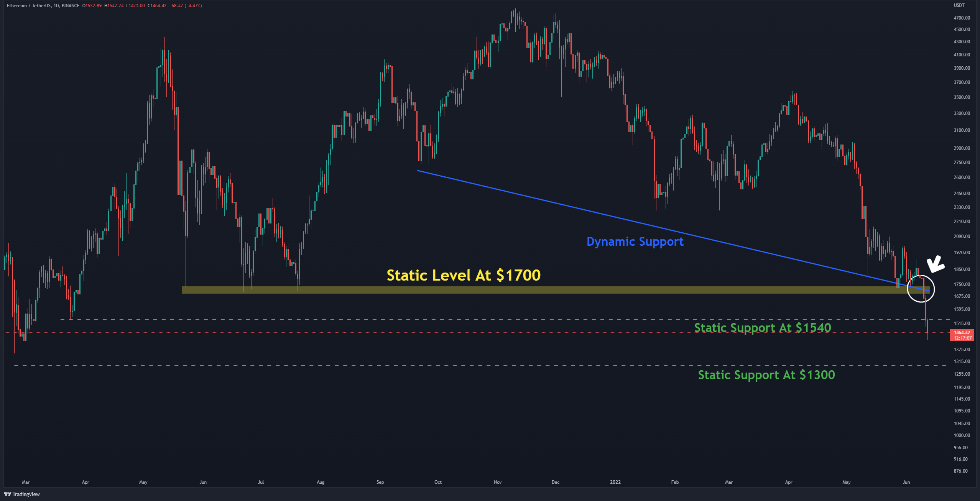980x501 pixels.
Task: Click the 'Sep' time axis label
Action: point(380,482)
